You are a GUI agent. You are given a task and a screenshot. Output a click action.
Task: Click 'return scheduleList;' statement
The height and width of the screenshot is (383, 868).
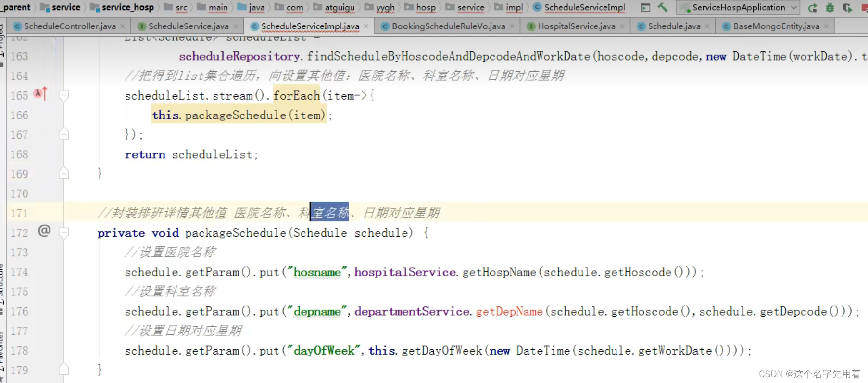click(x=191, y=154)
